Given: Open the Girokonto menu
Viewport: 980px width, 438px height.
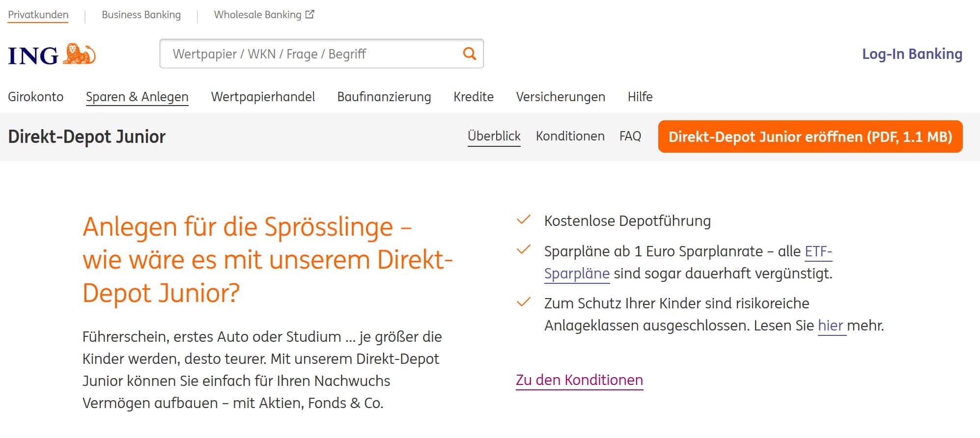Looking at the screenshot, I should click(35, 97).
